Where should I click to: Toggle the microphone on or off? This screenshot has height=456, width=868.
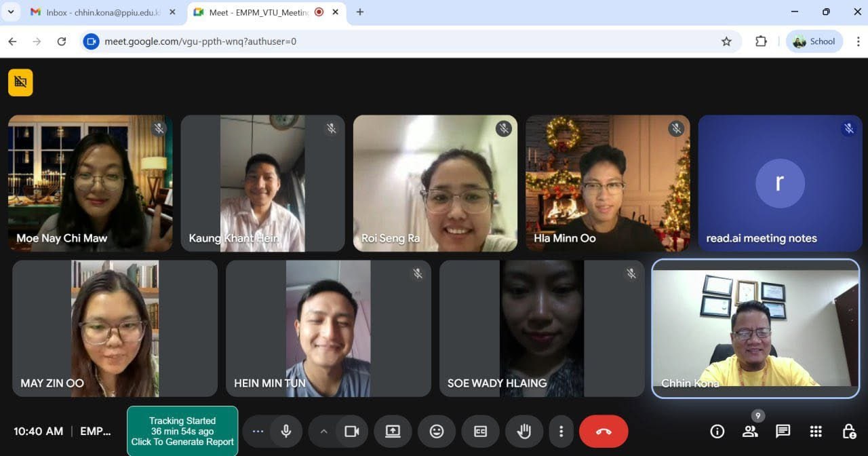(x=286, y=432)
